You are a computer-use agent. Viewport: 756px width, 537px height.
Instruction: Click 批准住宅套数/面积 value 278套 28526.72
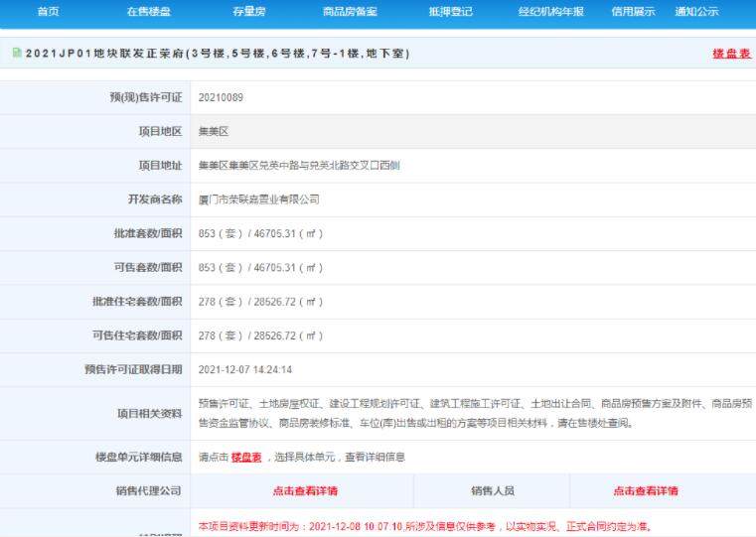tap(260, 302)
